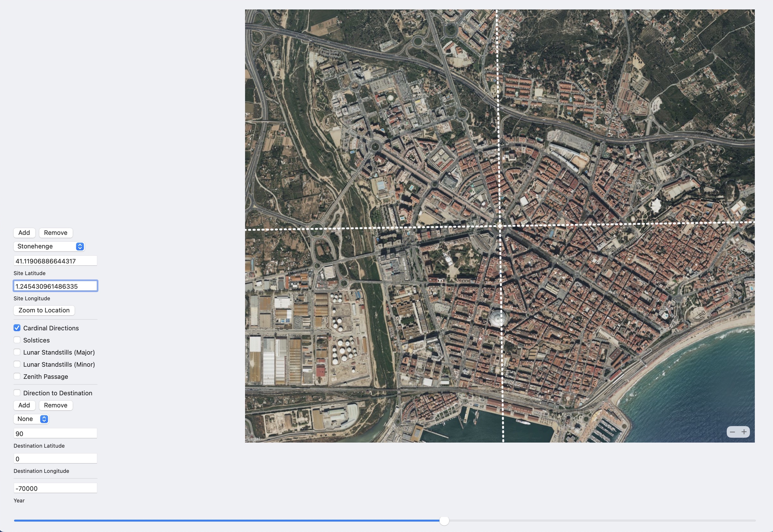Screen dimensions: 773x532
Task: Click the year slider thumb
Action: click(444, 521)
